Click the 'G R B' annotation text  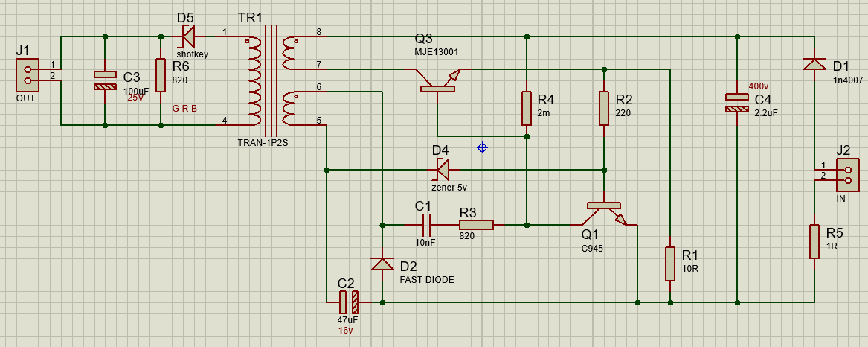point(184,108)
